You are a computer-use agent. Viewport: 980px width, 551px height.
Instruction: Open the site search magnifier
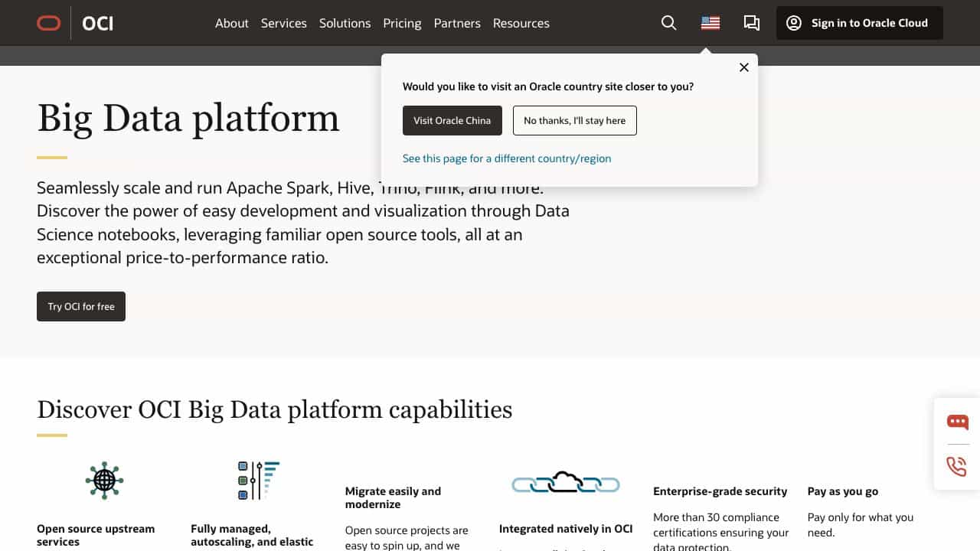coord(668,23)
